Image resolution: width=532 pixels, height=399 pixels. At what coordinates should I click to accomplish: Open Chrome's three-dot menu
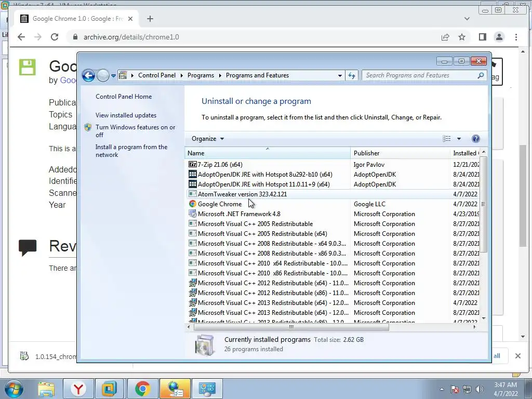coord(516,37)
